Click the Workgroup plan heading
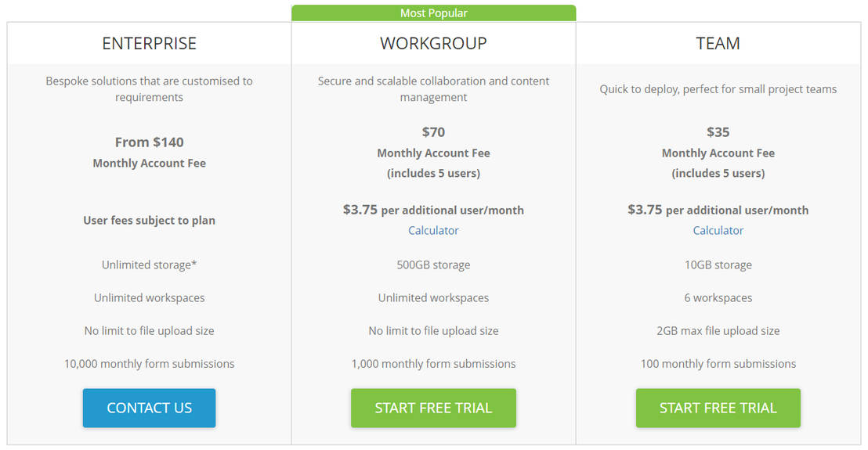Viewport: 868px width, 450px height. coord(433,43)
